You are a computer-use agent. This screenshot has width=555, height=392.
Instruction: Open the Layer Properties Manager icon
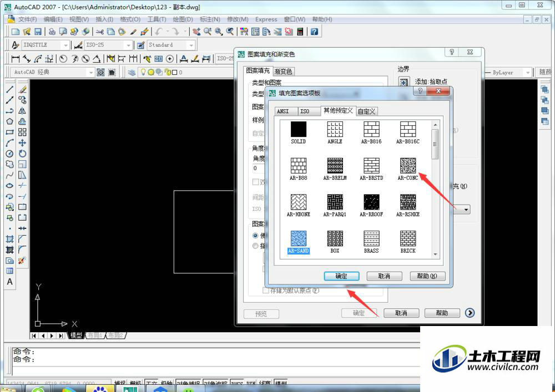(132, 73)
